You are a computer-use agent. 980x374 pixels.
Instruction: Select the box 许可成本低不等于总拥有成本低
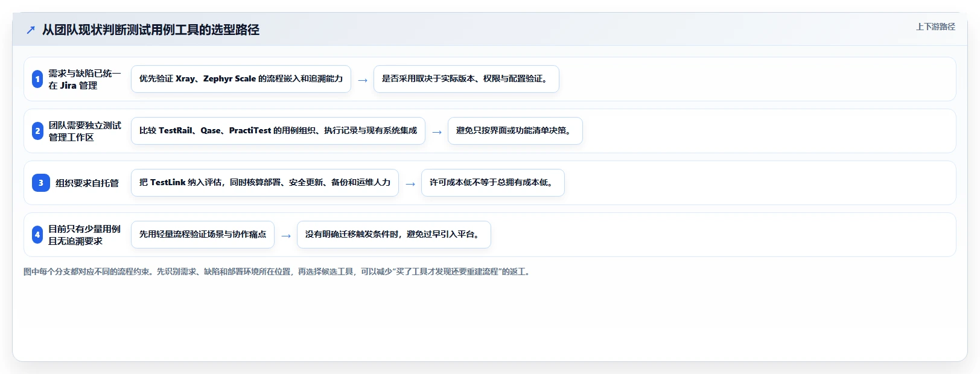pos(493,183)
